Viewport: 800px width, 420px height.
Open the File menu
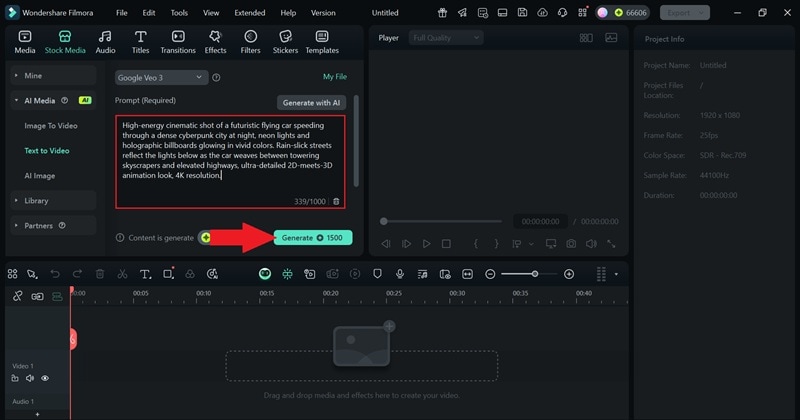pyautogui.click(x=121, y=13)
